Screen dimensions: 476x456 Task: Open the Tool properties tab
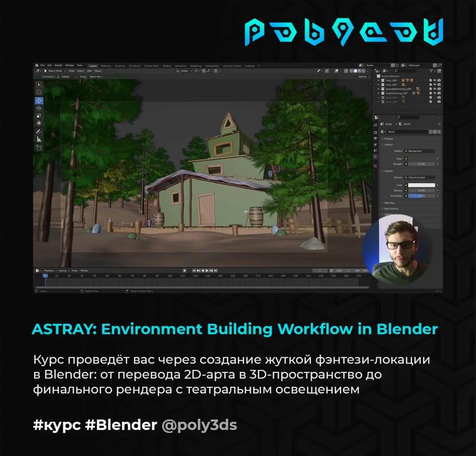pyautogui.click(x=375, y=125)
